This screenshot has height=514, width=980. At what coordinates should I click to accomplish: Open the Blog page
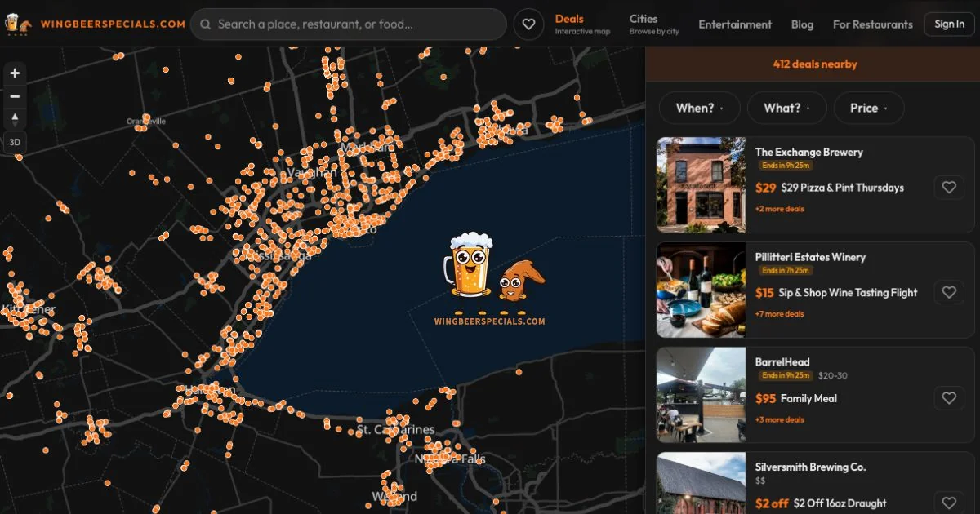point(802,24)
